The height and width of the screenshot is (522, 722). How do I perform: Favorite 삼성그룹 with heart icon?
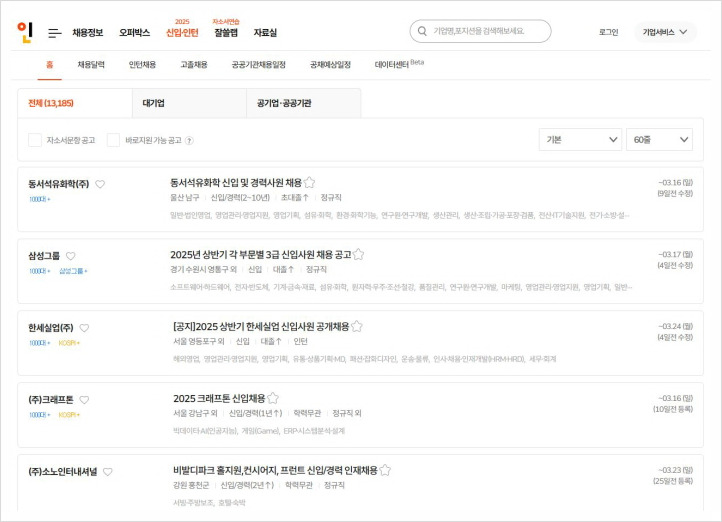[x=70, y=256]
